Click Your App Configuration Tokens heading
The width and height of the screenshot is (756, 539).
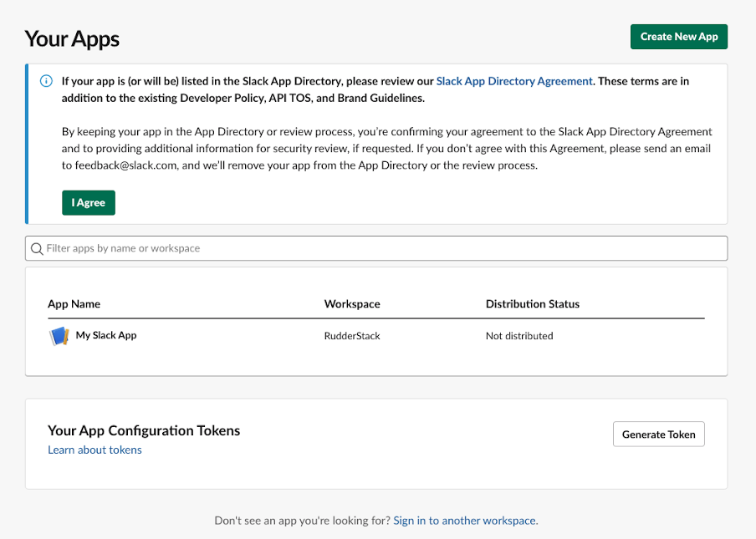coord(144,430)
